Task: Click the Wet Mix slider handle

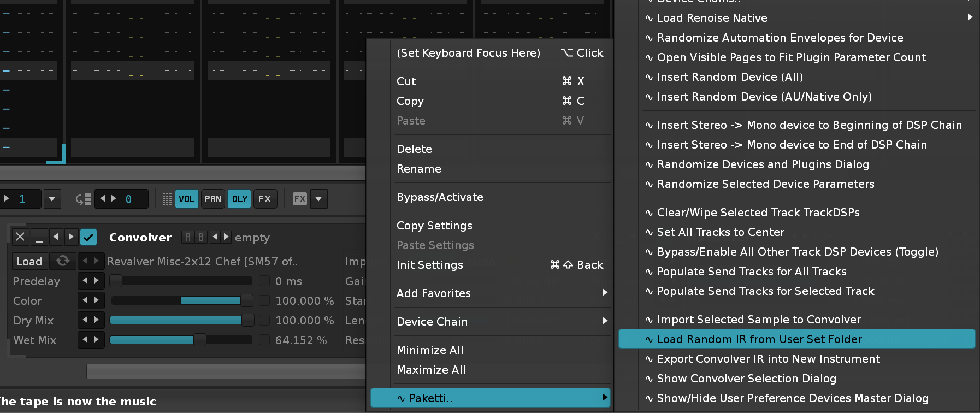Action: [x=200, y=340]
